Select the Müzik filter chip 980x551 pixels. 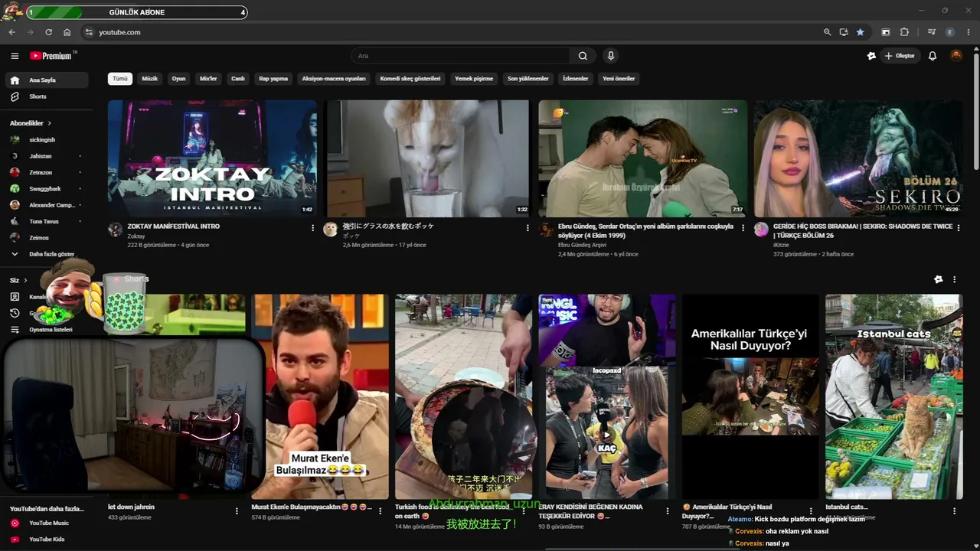coord(150,79)
